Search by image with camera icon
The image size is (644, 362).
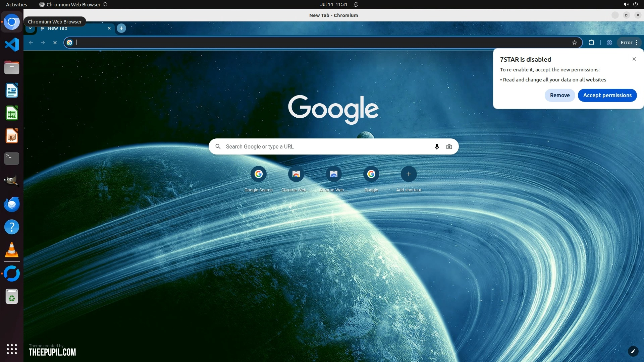pyautogui.click(x=449, y=146)
